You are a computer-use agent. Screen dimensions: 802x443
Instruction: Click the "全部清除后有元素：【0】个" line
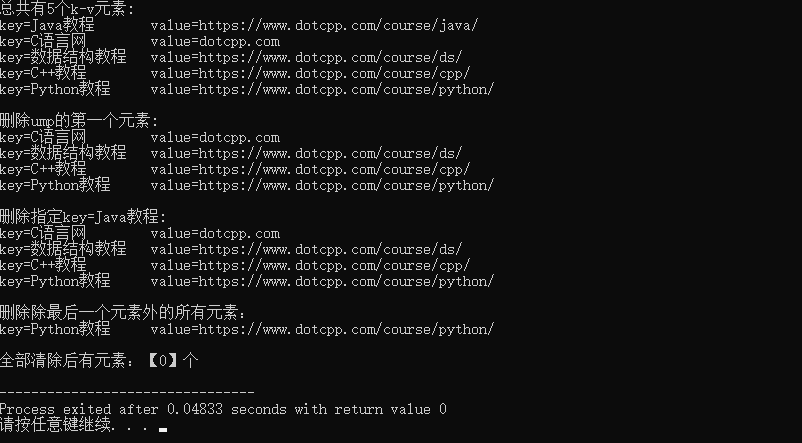(99, 361)
